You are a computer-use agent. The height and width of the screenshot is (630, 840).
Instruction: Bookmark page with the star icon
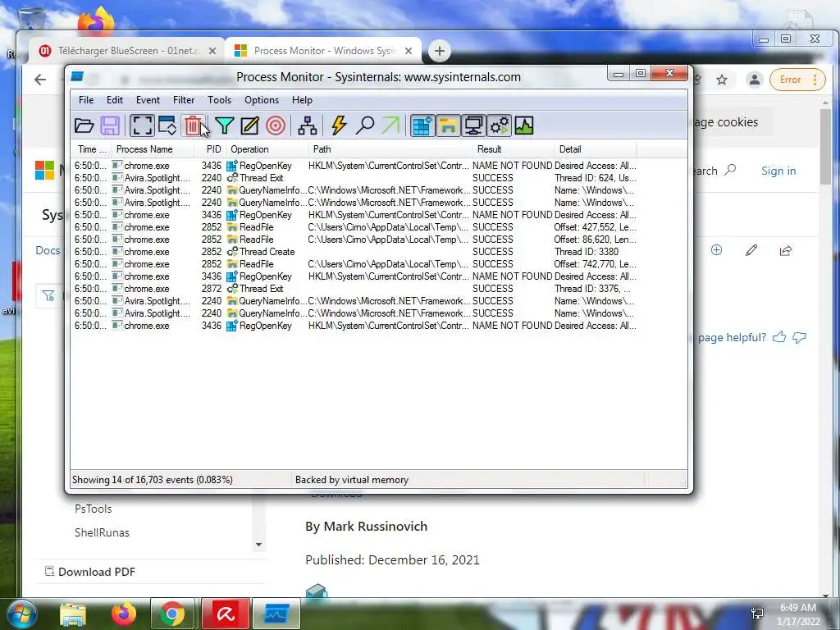click(722, 80)
